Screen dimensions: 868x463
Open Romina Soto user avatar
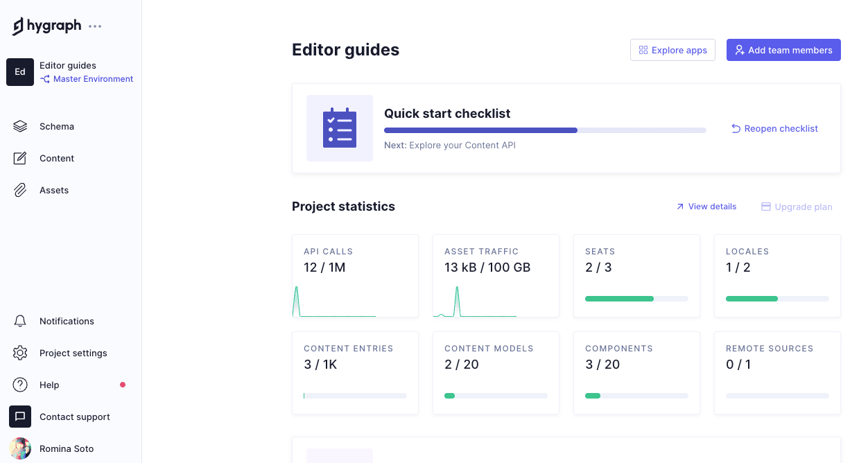coord(20,448)
